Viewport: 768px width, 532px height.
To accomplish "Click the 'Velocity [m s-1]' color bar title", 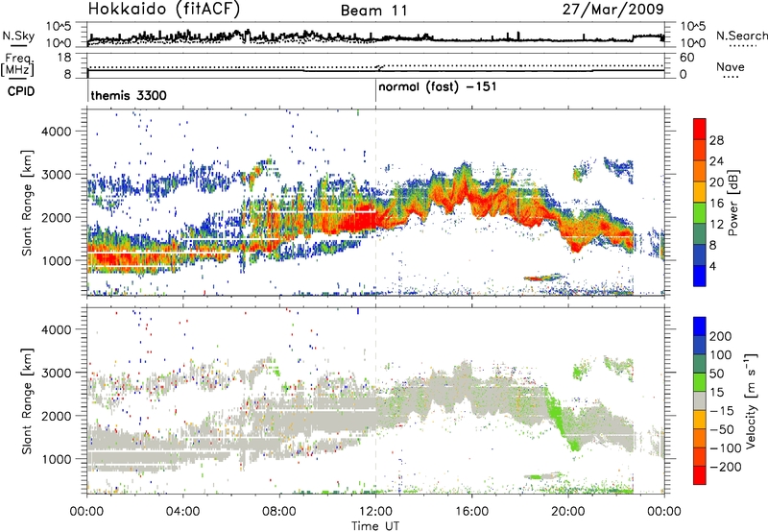I will tap(750, 399).
